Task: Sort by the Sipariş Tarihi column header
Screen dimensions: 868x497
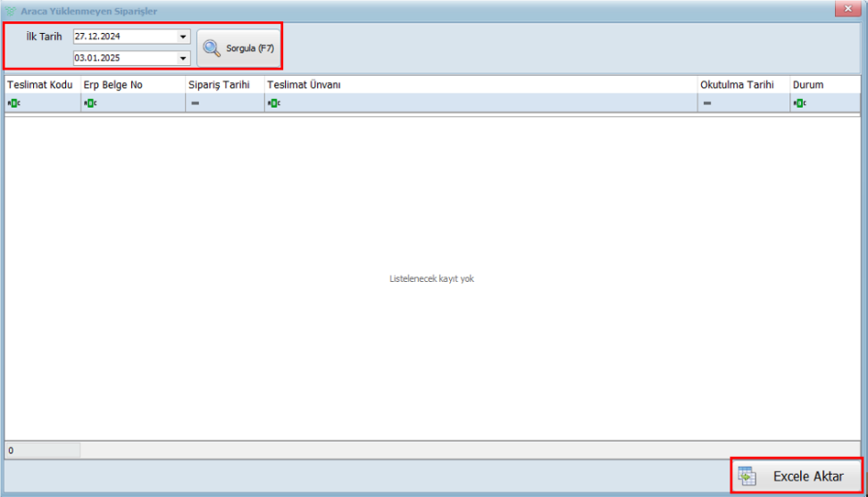Action: pos(219,85)
